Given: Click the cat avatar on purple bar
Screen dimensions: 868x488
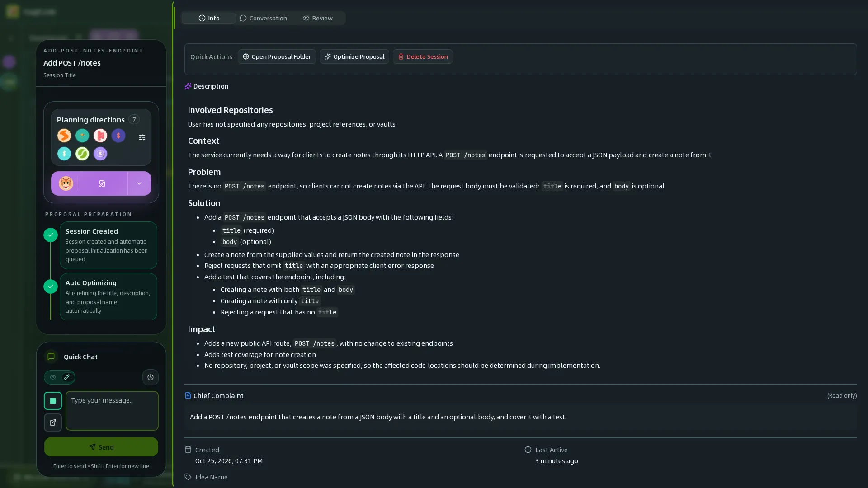Looking at the screenshot, I should tap(66, 183).
